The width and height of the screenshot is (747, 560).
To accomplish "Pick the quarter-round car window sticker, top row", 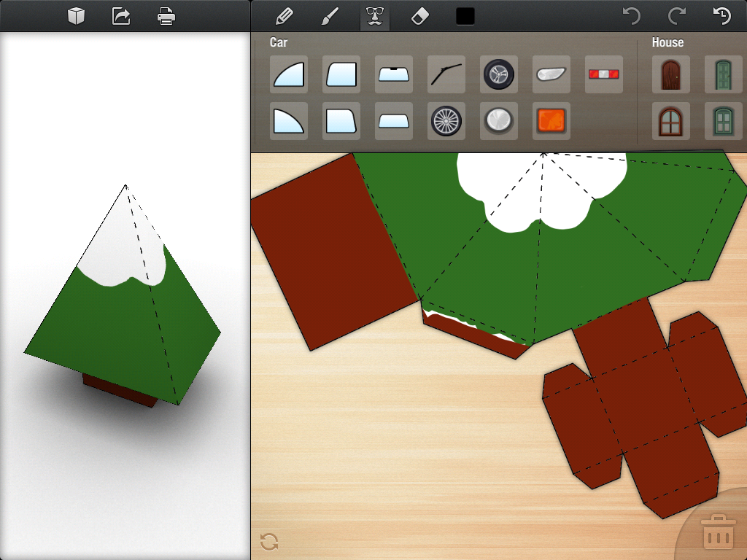I will (289, 74).
